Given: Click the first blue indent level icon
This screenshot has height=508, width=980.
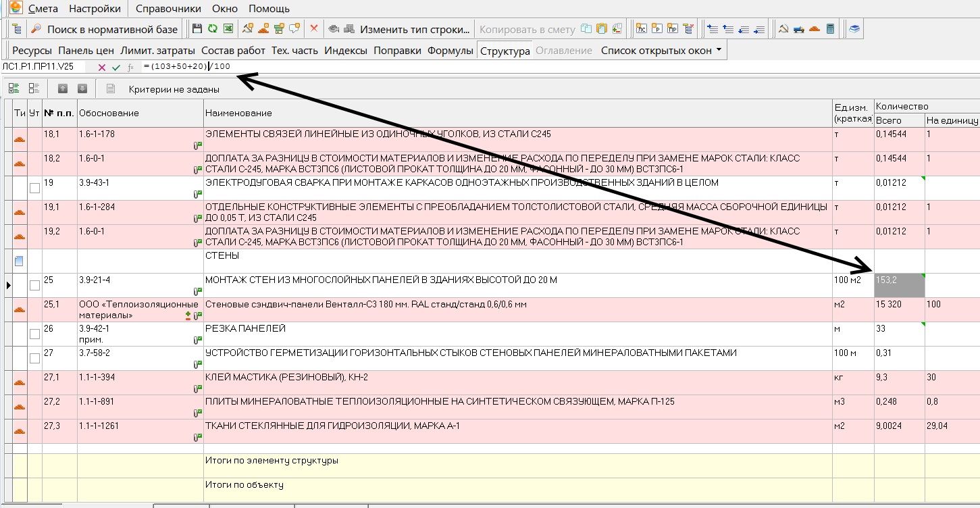Looking at the screenshot, I should point(712,29).
